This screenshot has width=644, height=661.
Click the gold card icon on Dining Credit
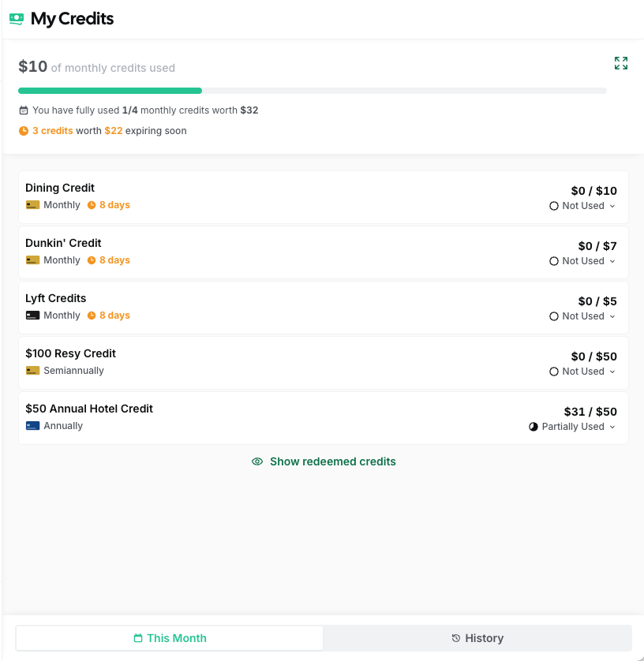pos(32,204)
